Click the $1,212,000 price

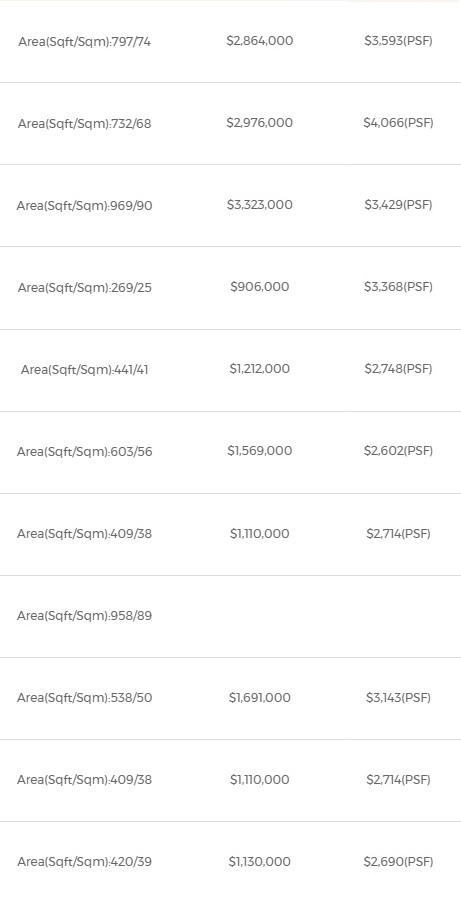click(259, 368)
